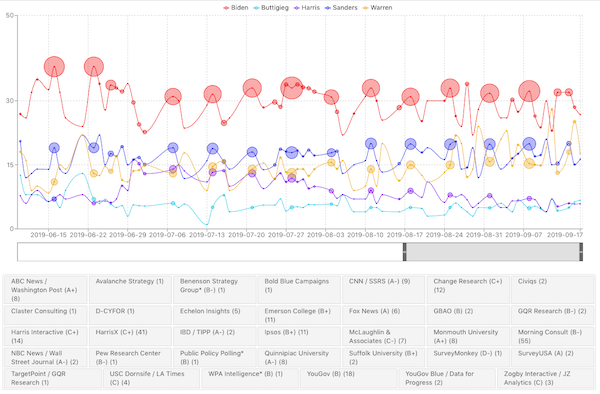This screenshot has height=394, width=600.
Task: Toggle the Sanders legend entry
Action: [341, 8]
